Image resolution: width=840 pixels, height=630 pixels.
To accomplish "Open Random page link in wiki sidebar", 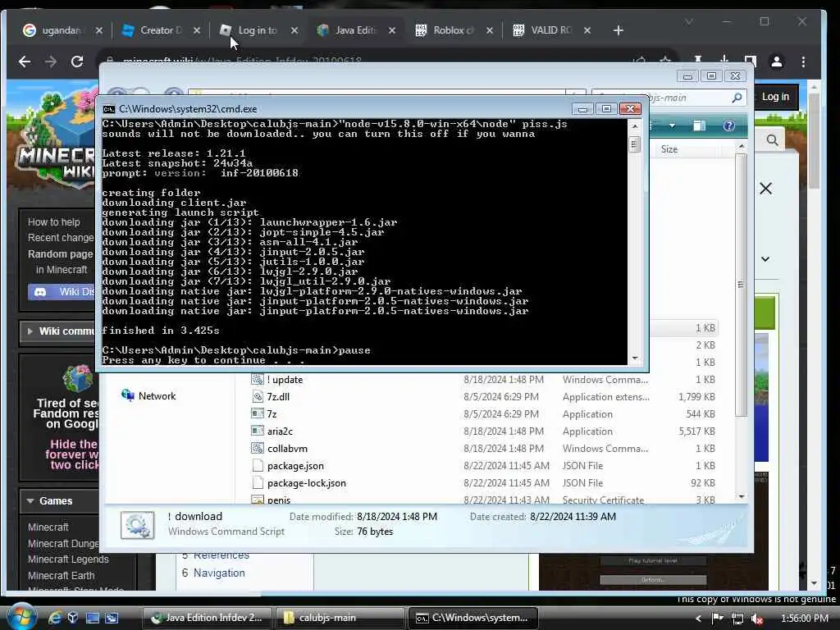I will point(60,254).
